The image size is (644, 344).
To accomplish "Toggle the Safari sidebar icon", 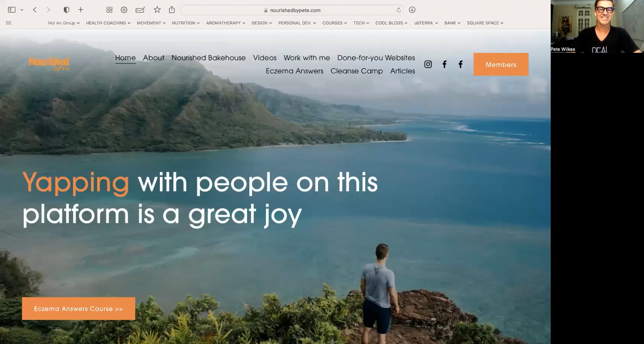I will coord(12,10).
